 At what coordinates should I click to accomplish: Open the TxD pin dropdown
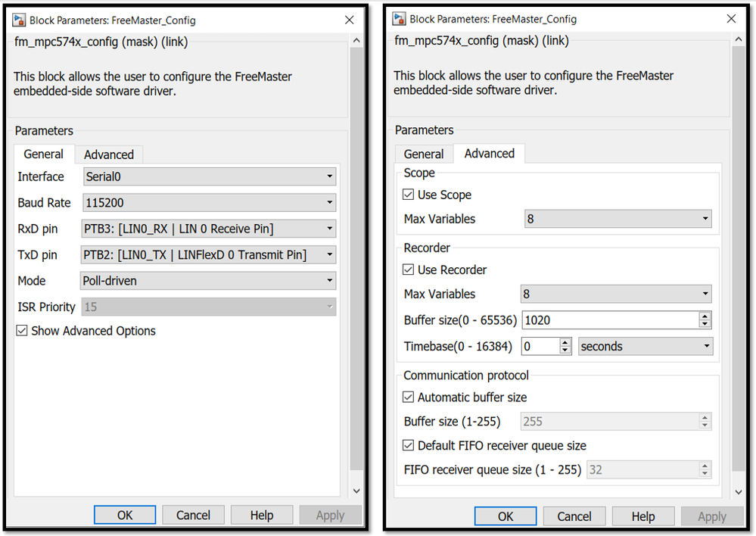click(208, 254)
